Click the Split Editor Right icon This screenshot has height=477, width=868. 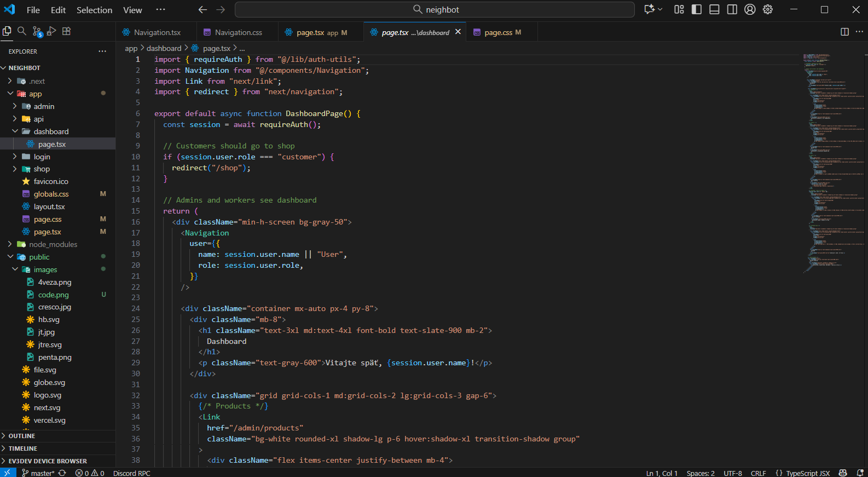pyautogui.click(x=844, y=32)
